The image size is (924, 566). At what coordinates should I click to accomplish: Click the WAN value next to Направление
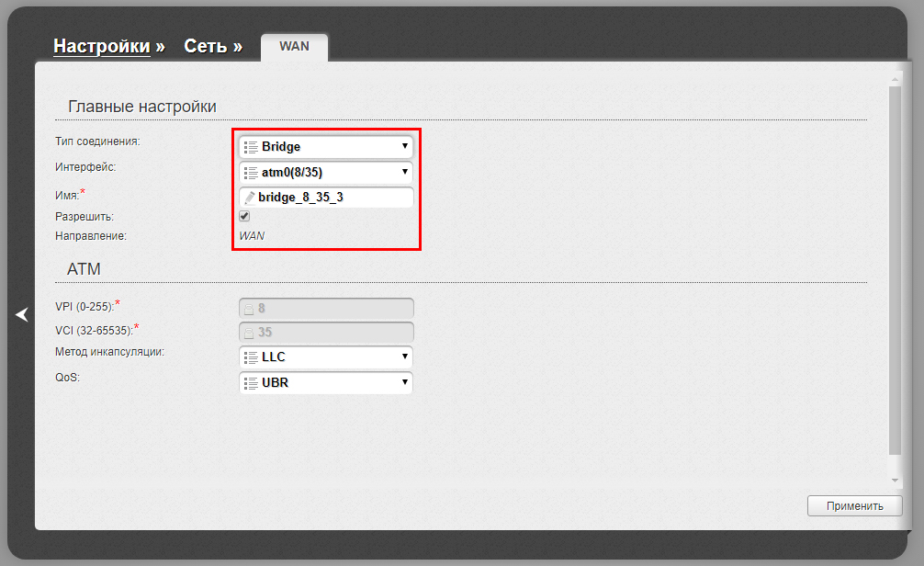252,236
